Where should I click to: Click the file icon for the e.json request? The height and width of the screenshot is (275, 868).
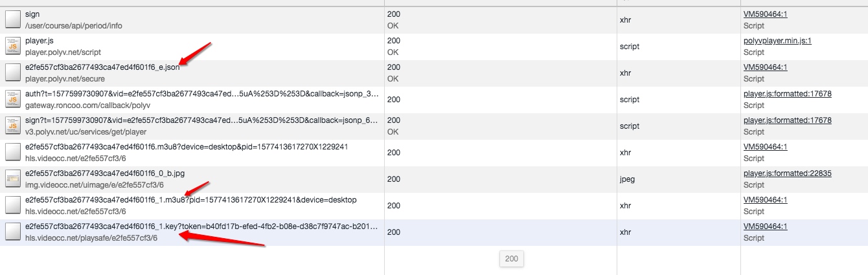tap(13, 72)
